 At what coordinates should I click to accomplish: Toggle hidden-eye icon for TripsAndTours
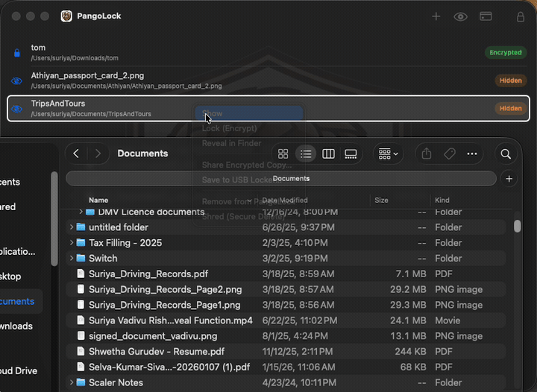pos(16,109)
